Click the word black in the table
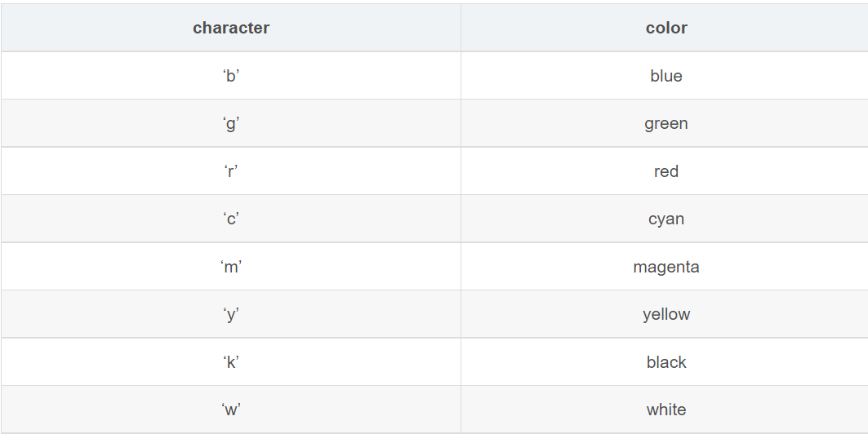The height and width of the screenshot is (434, 868). [x=666, y=362]
